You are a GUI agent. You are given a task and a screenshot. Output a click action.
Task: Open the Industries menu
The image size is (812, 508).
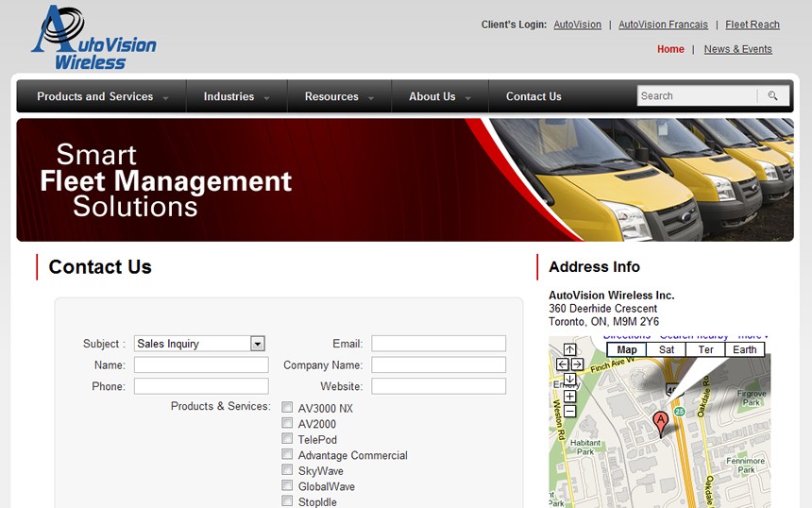(228, 96)
